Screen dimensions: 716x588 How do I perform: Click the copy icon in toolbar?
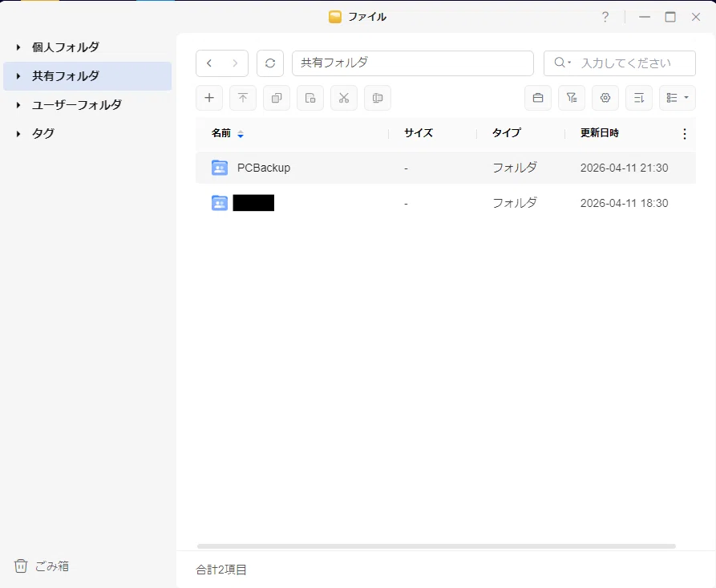[x=277, y=98]
